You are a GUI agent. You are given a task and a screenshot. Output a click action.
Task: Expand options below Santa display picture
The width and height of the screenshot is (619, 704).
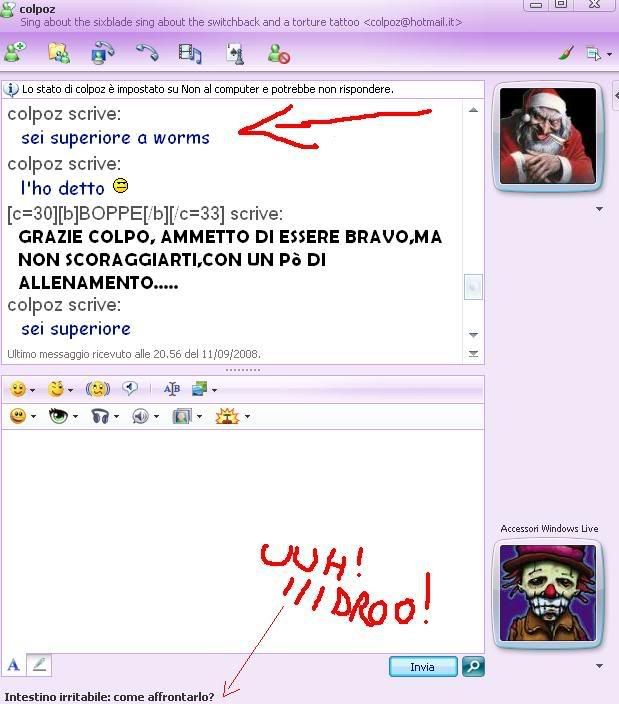pyautogui.click(x=599, y=209)
